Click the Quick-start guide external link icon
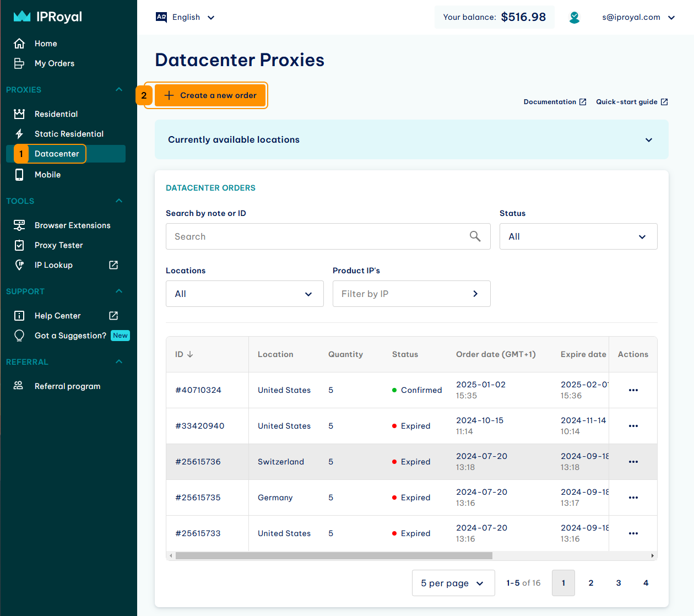This screenshot has height=616, width=694. tap(664, 102)
